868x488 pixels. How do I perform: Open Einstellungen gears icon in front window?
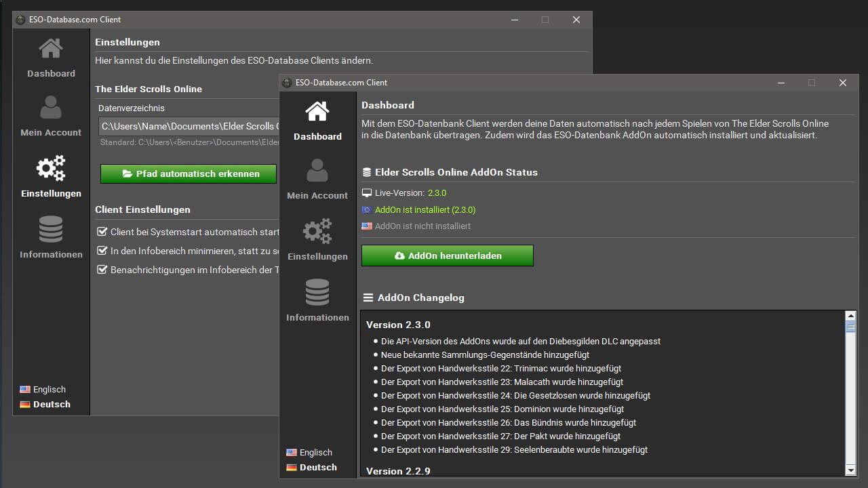317,231
